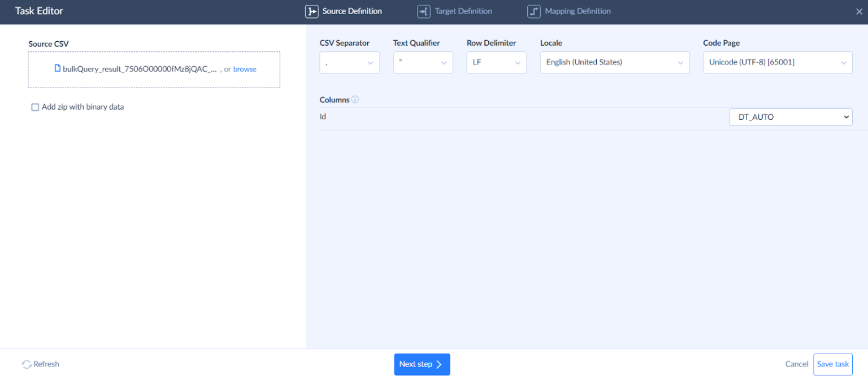Click the Source Definition step icon
The width and height of the screenshot is (868, 379).
[311, 11]
